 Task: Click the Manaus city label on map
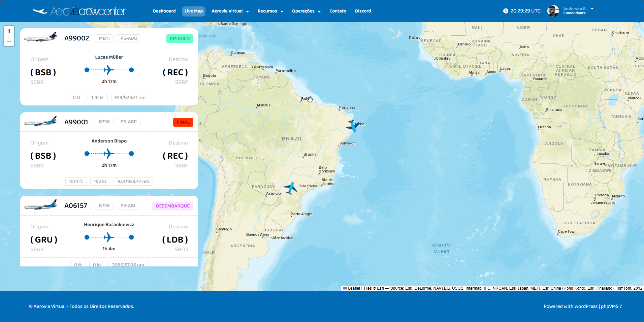(x=264, y=105)
